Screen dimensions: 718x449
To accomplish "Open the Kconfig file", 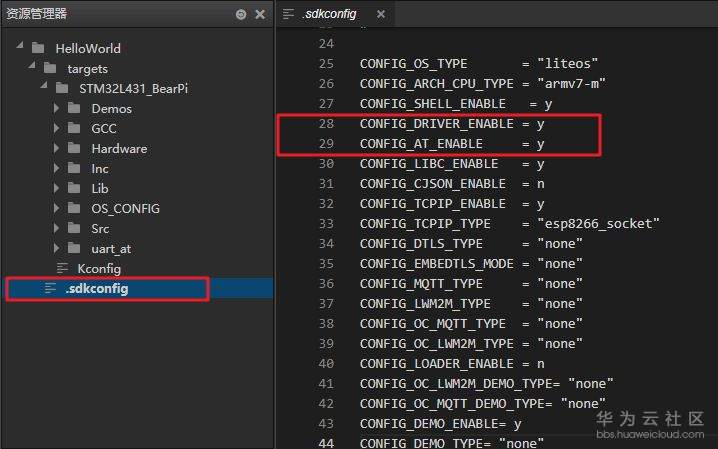I will click(x=99, y=269).
